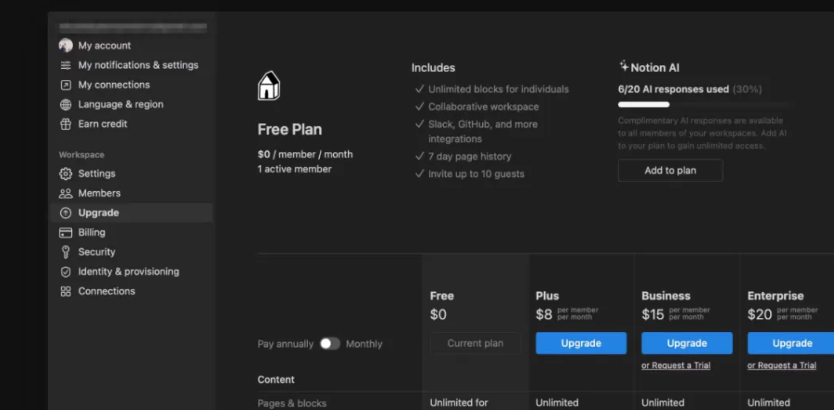Click the Business plan '$15' price
The image size is (834, 410).
[653, 315]
